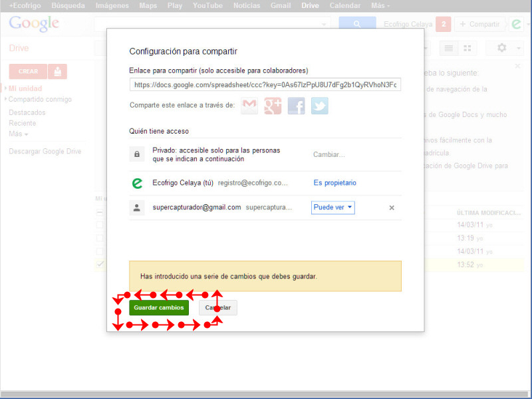532x399 pixels.
Task: Open the search options dropdown arrow
Action: pyautogui.click(x=324, y=25)
